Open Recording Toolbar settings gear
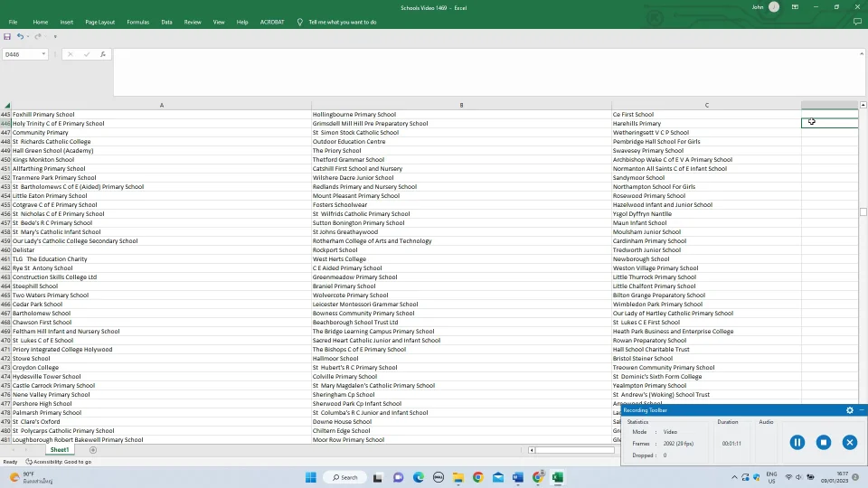The height and width of the screenshot is (488, 868). 849,410
